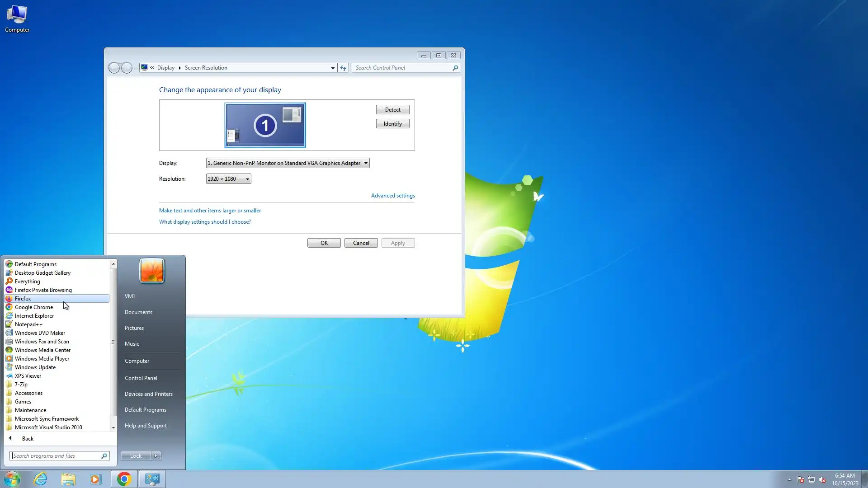The height and width of the screenshot is (488, 868).
Task: Open Control Panel from the Start menu
Action: pos(141,378)
